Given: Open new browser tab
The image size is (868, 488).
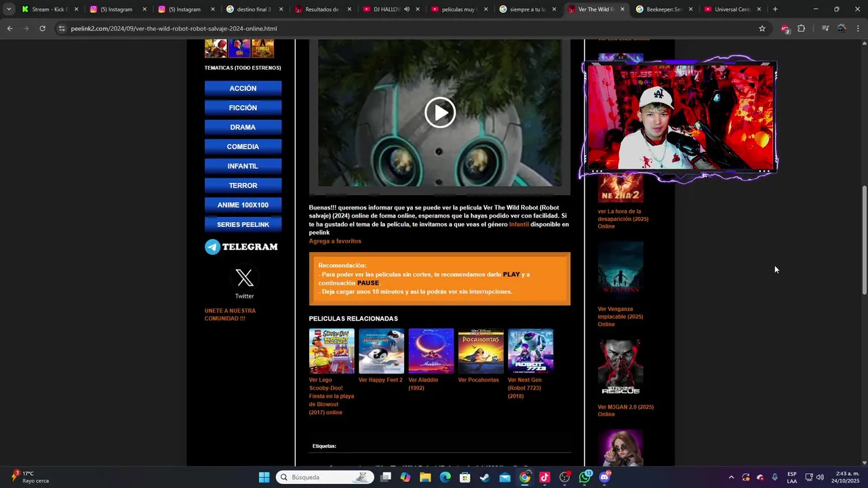Looking at the screenshot, I should pyautogui.click(x=775, y=9).
